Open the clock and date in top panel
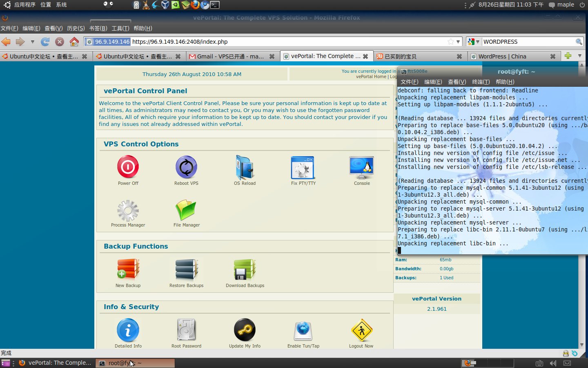Image resolution: width=588 pixels, height=368 pixels. coord(511,5)
